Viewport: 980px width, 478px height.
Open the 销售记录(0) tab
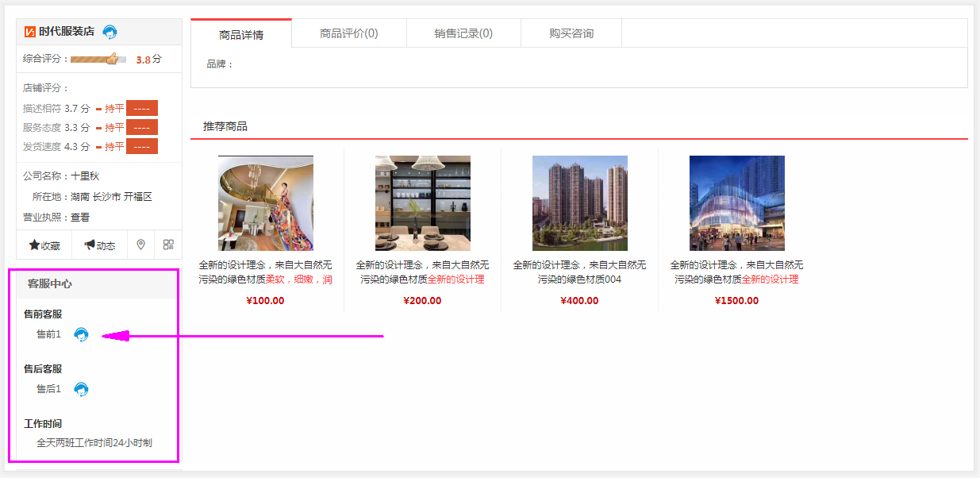(463, 33)
